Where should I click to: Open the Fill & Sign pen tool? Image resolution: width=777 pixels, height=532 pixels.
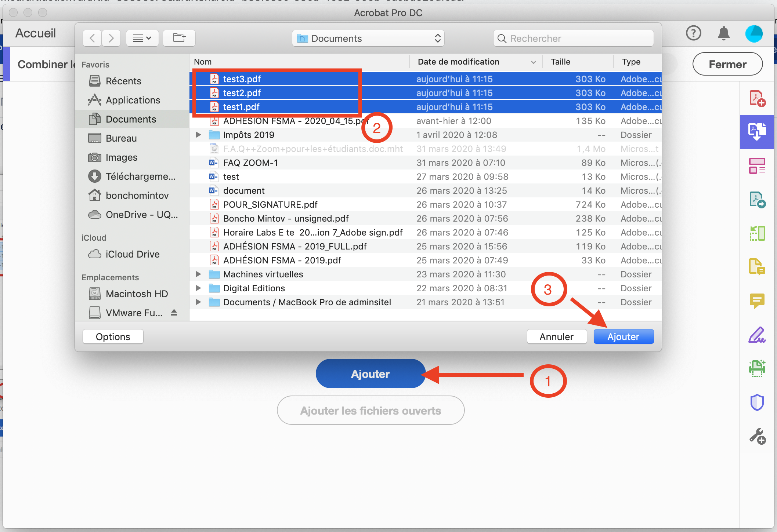pos(757,335)
